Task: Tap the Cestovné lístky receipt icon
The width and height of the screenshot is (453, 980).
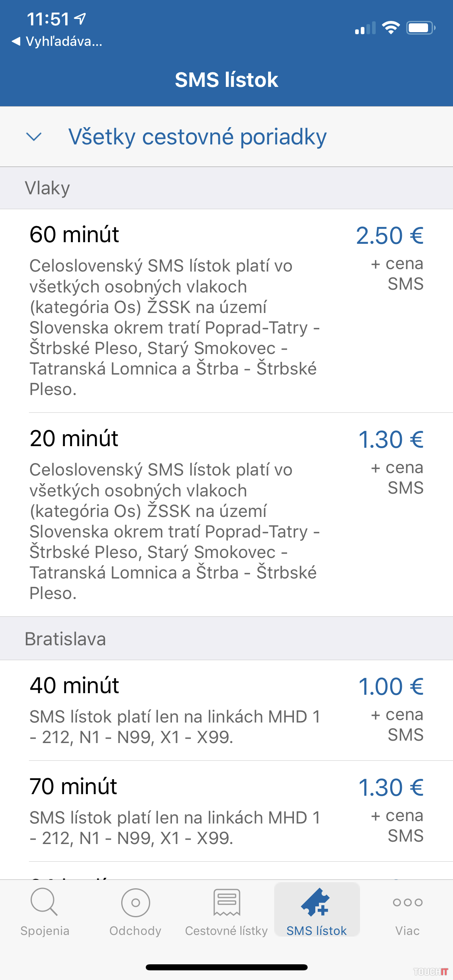Action: (x=226, y=903)
